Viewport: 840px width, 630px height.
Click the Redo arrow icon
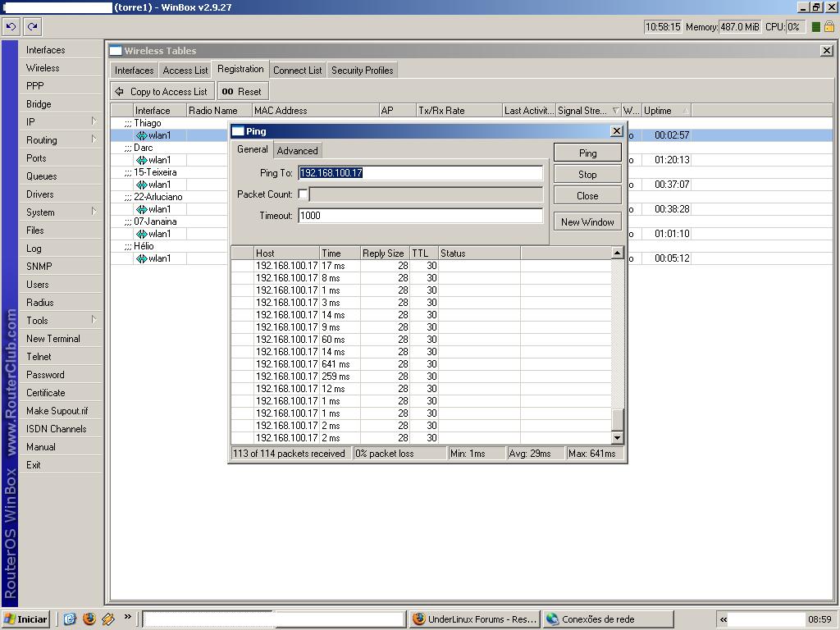[x=32, y=26]
